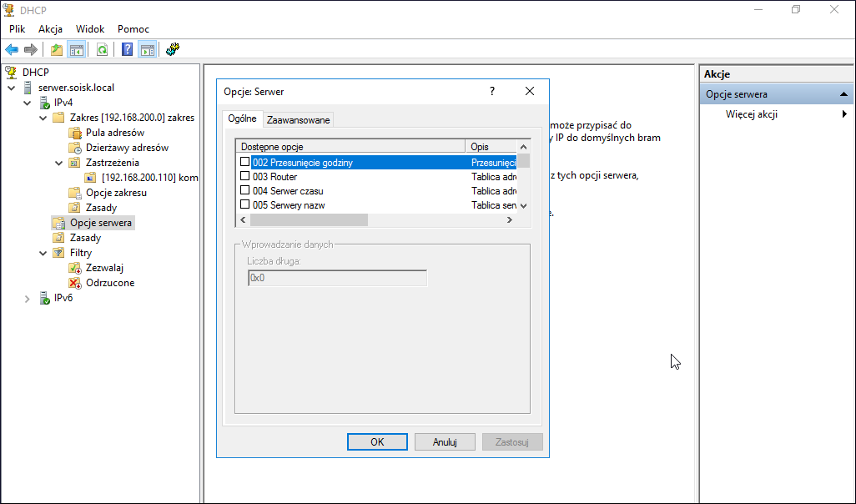Viewport: 856px width, 504px height.
Task: Check the 004 Serwer czasu option checkbox
Action: (x=244, y=190)
